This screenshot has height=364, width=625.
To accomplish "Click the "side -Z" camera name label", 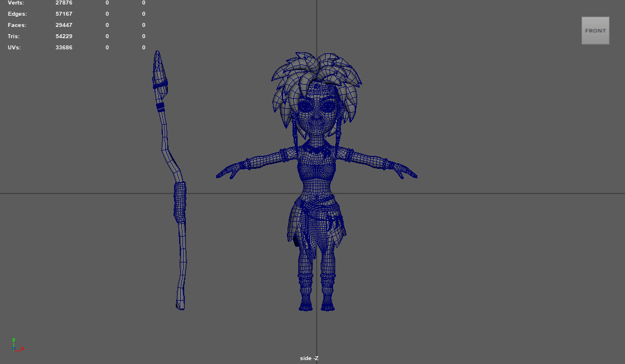I will (309, 358).
